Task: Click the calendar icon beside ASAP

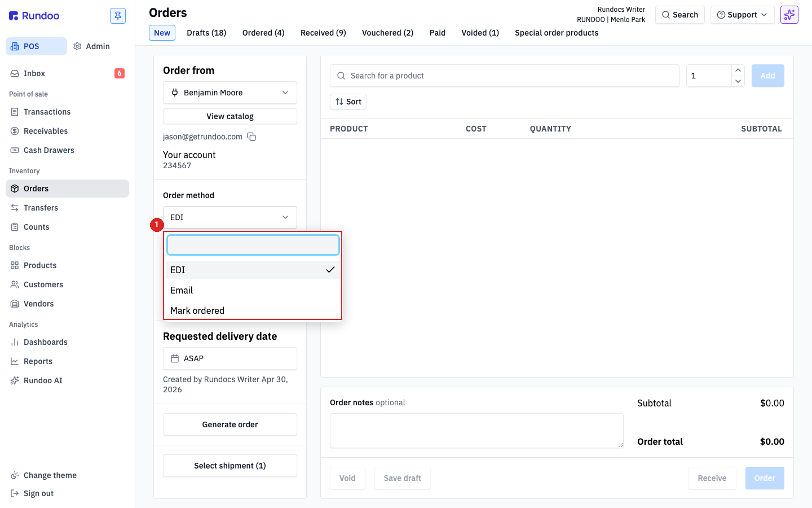Action: (175, 358)
